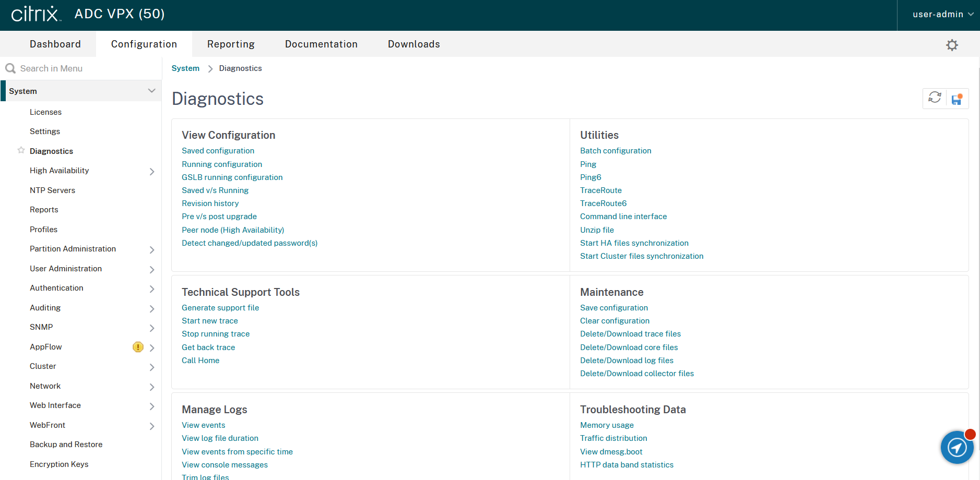Click the save configuration floppy disk icon
Viewport: 980px width, 480px height.
(957, 99)
